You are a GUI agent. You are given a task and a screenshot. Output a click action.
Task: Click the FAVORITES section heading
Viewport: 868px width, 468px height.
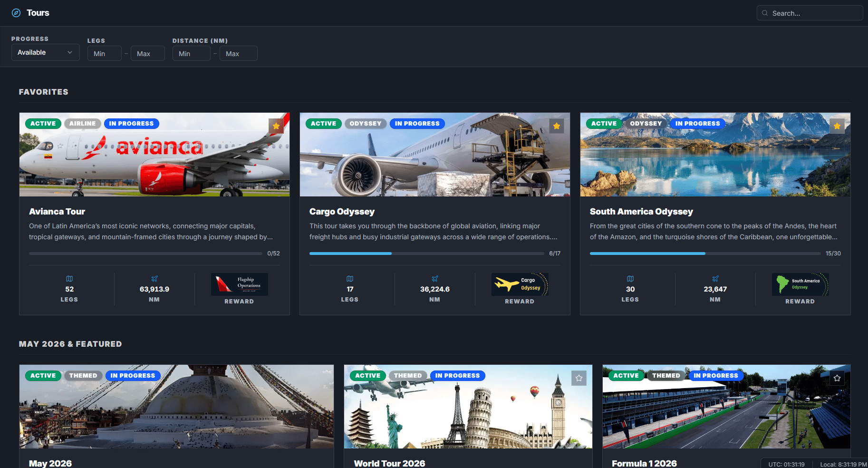[44, 92]
